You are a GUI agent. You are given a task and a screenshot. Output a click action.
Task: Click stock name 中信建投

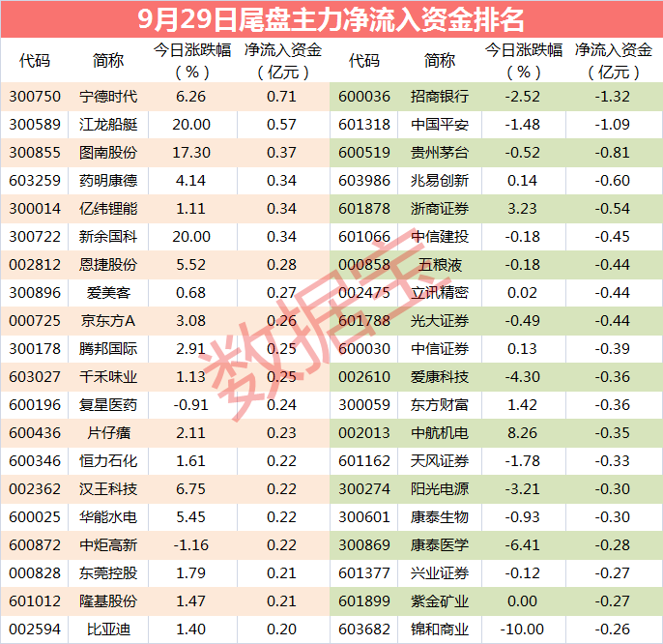click(440, 237)
